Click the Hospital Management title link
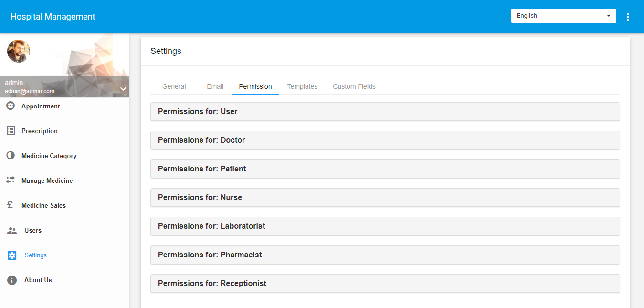644x308 pixels. [53, 16]
